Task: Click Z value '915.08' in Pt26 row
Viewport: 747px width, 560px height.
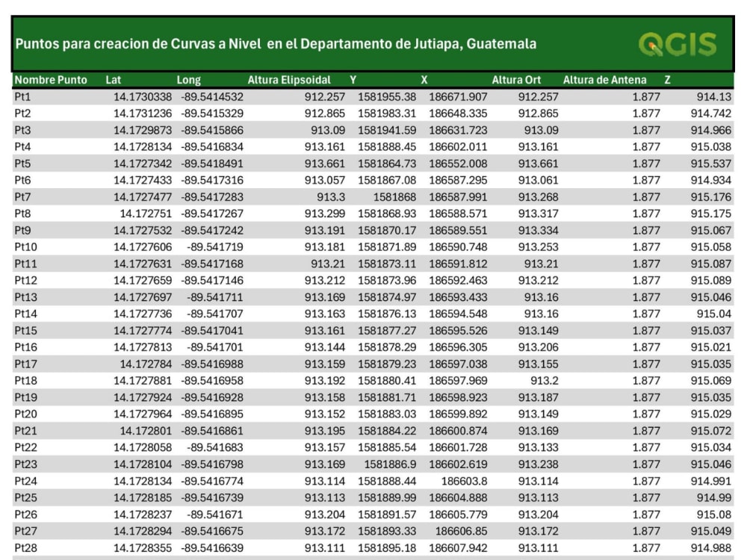Action: coord(713,514)
